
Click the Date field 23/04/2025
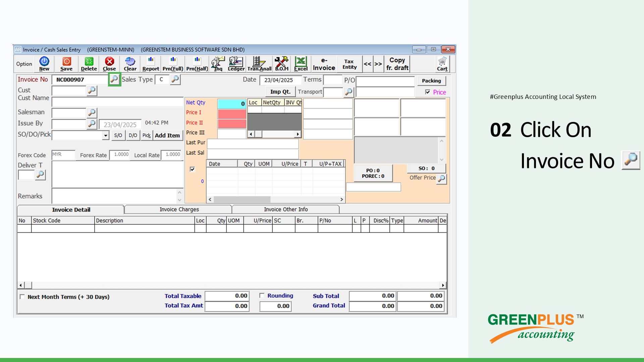click(x=280, y=80)
